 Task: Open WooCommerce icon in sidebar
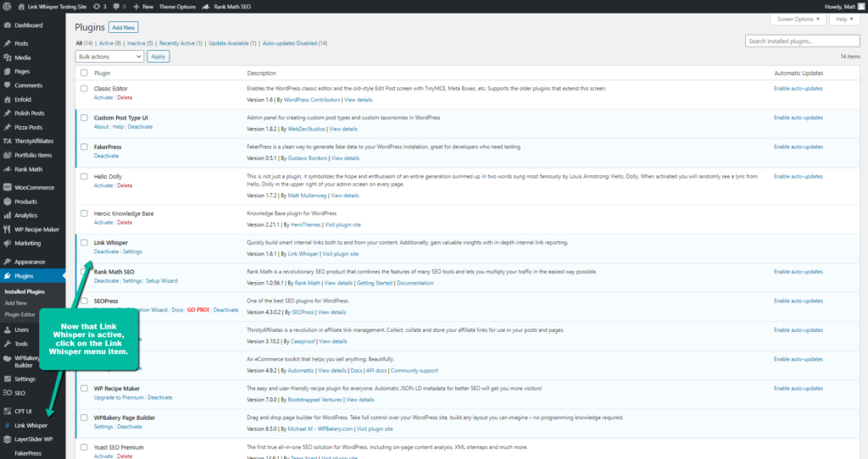[x=7, y=187]
